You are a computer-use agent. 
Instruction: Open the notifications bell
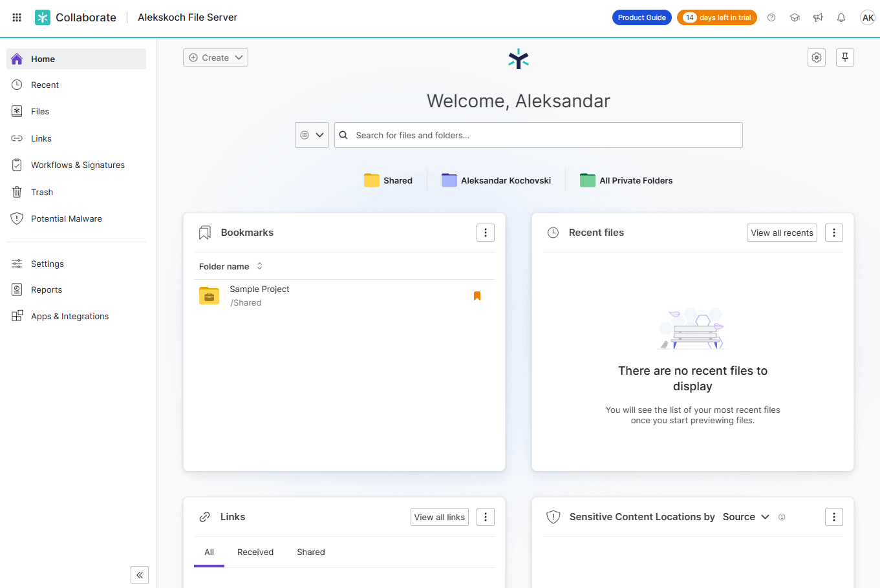(841, 17)
